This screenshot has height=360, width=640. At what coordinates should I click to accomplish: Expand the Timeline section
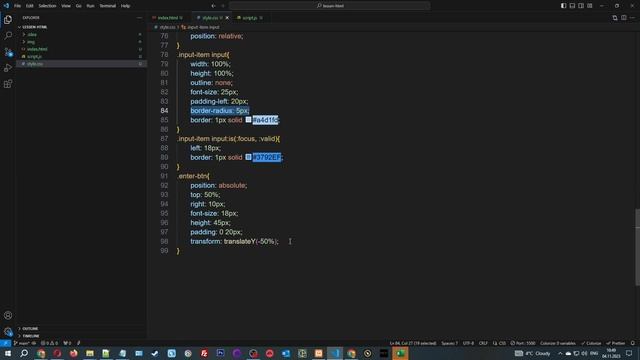tap(31, 336)
